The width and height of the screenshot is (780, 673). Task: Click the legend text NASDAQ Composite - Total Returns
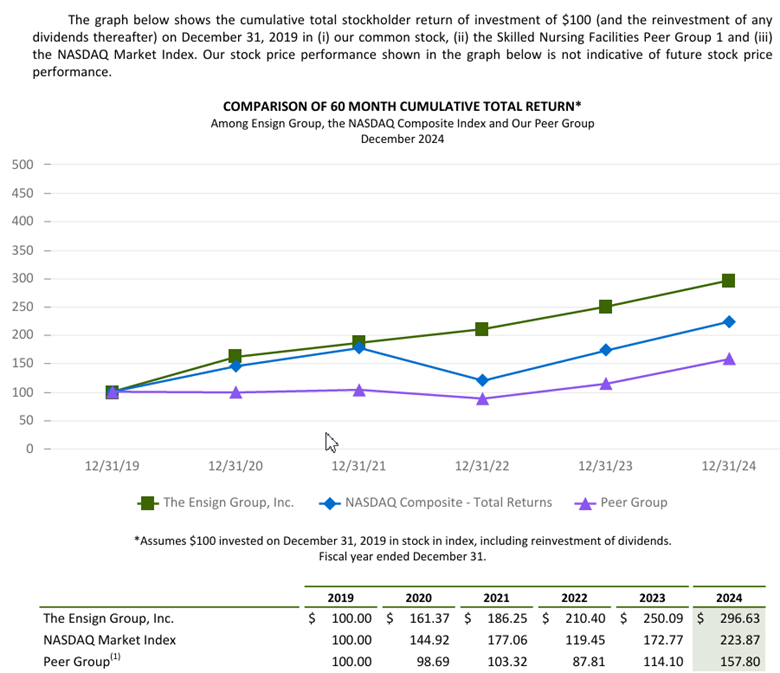point(449,502)
